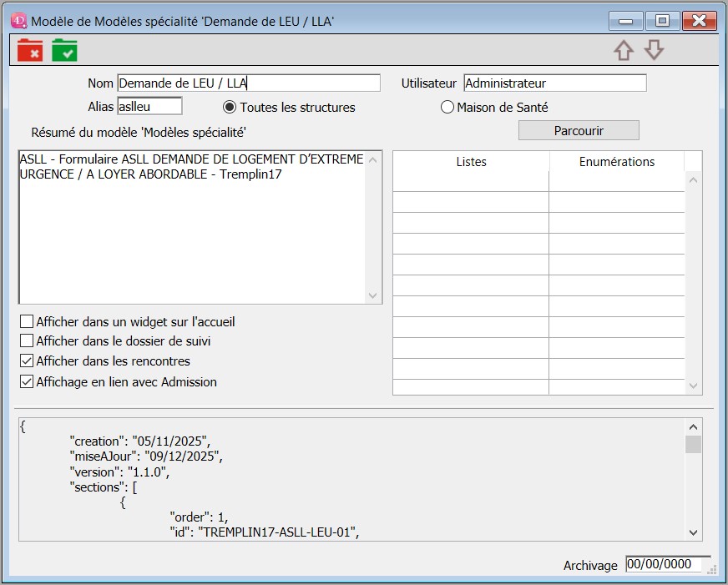This screenshot has height=585, width=728.
Task: Click the up arrow navigation icon
Action: [623, 50]
